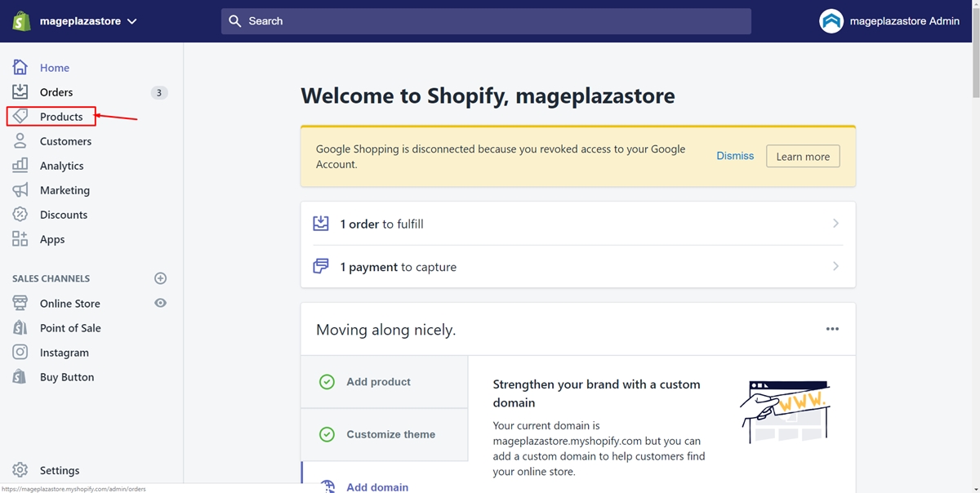View online store via eye icon
This screenshot has height=493, width=980.
click(160, 303)
